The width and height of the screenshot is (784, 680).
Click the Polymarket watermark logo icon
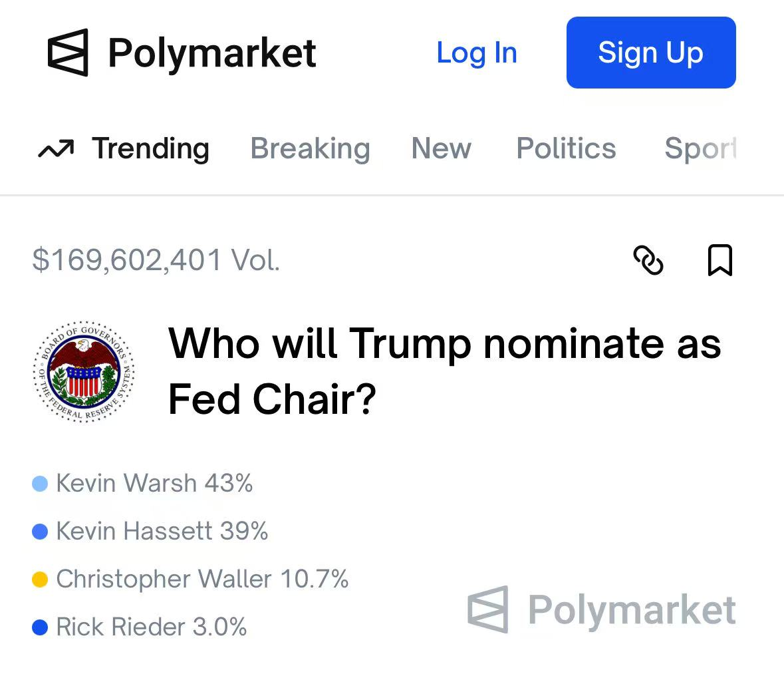[x=488, y=609]
